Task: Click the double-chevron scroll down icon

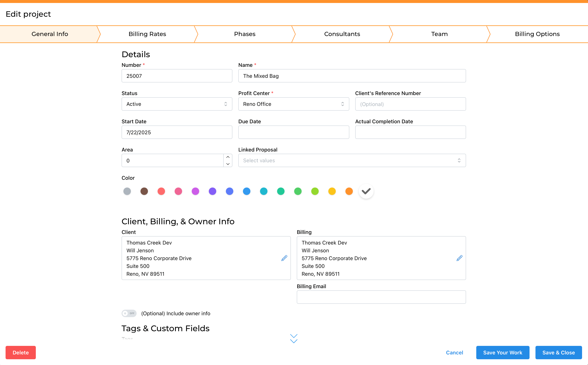Action: 294,338
